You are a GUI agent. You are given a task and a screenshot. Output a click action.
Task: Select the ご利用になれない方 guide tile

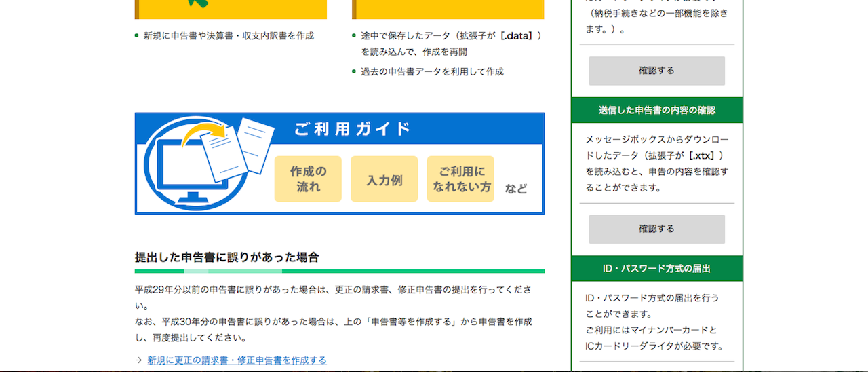tap(460, 179)
